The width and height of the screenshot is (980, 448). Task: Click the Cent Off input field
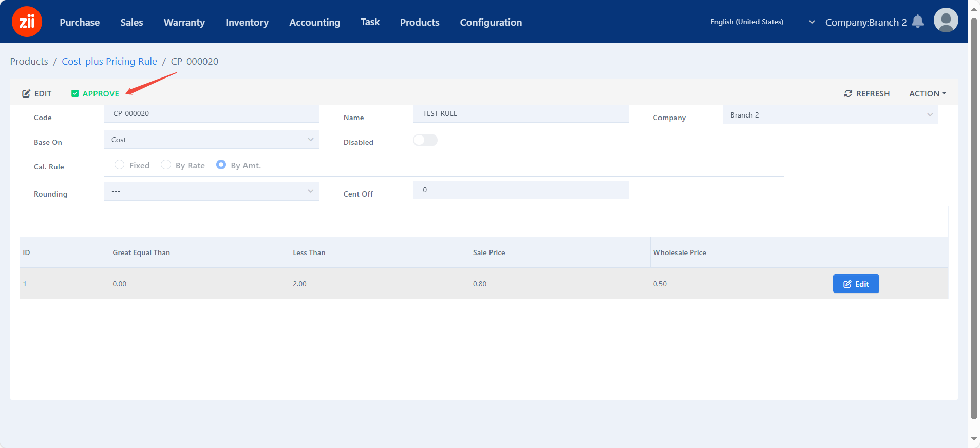[x=520, y=190]
